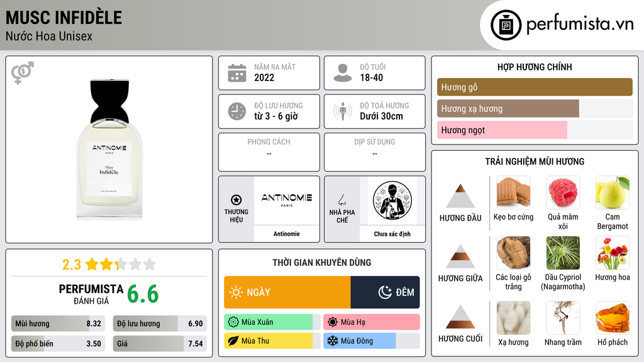Click the middle notes pyramid icon

[460, 256]
